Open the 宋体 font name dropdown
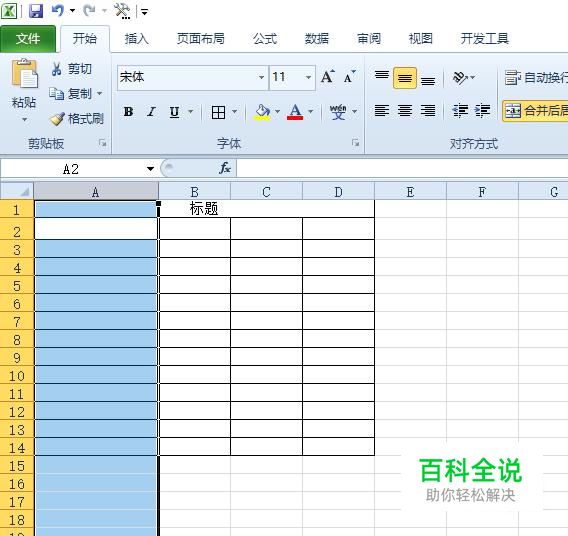This screenshot has width=568, height=536. click(x=261, y=77)
